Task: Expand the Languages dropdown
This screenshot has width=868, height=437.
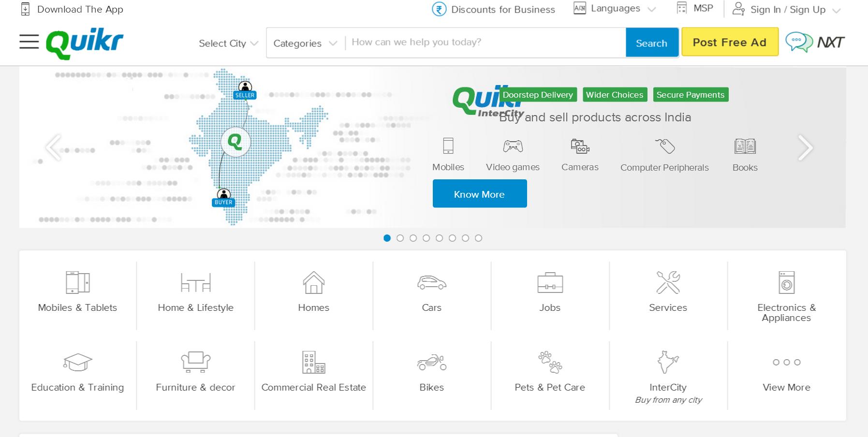Action: coord(615,9)
